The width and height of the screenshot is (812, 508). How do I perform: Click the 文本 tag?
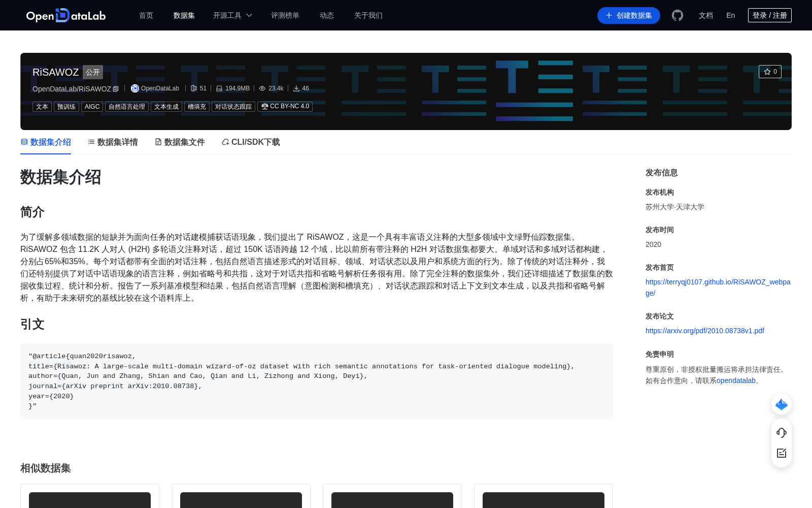point(42,107)
